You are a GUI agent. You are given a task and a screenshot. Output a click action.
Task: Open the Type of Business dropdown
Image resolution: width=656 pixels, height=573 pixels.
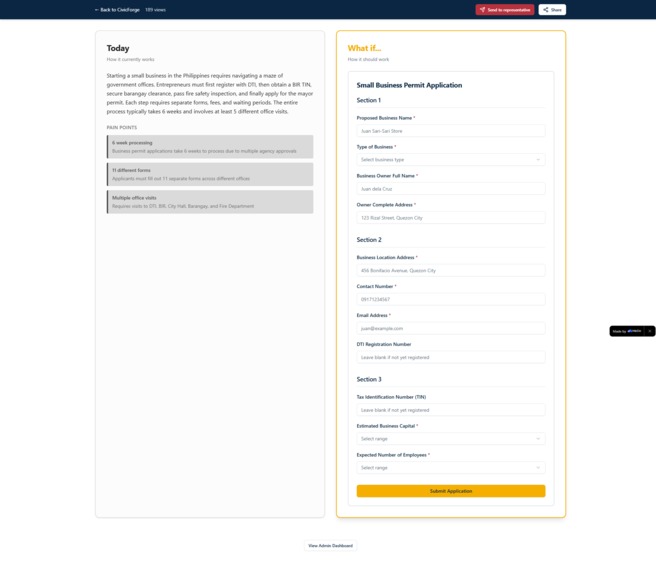(x=451, y=160)
